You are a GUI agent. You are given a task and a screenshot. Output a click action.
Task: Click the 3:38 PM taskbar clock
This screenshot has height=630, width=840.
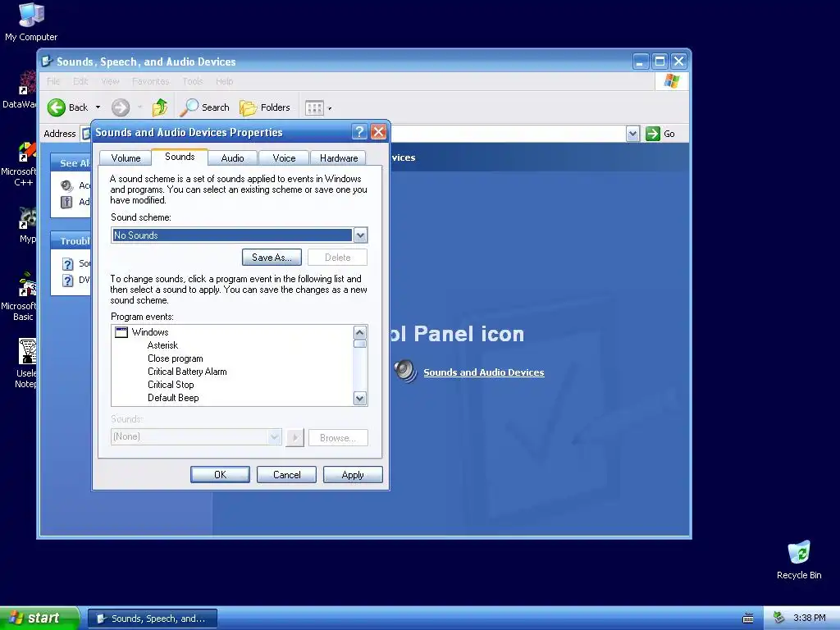[x=810, y=618]
